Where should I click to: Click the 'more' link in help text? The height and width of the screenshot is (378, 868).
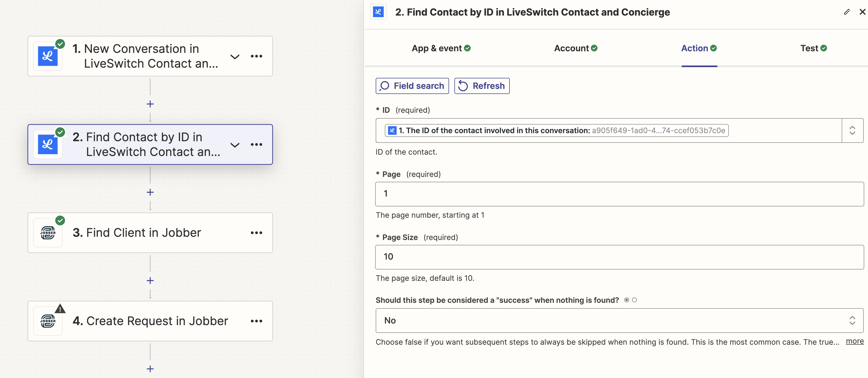click(x=855, y=341)
